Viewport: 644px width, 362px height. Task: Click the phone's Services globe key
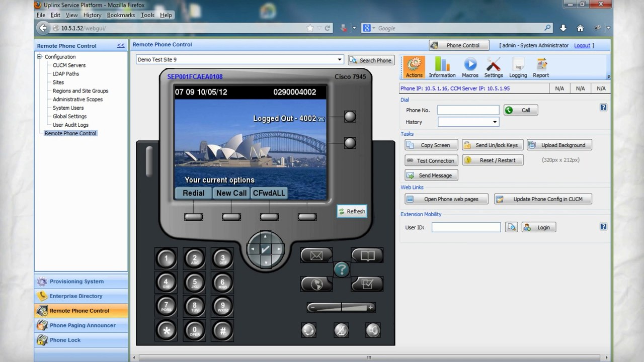316,284
